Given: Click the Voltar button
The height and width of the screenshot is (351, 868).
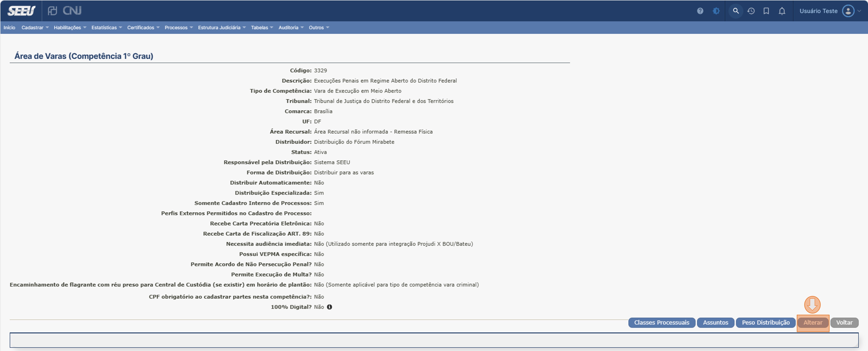Looking at the screenshot, I should (844, 323).
